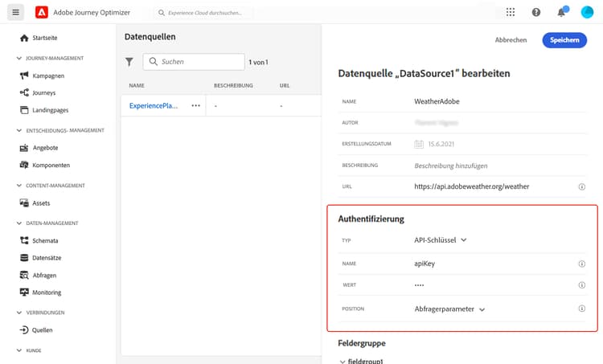
Task: Open Assets in the sidebar
Action: tap(35, 203)
